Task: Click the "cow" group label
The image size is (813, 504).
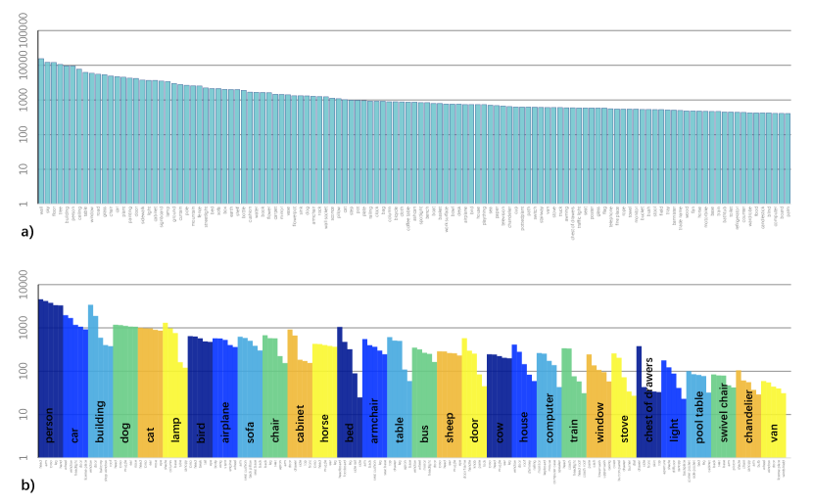Action: point(500,433)
